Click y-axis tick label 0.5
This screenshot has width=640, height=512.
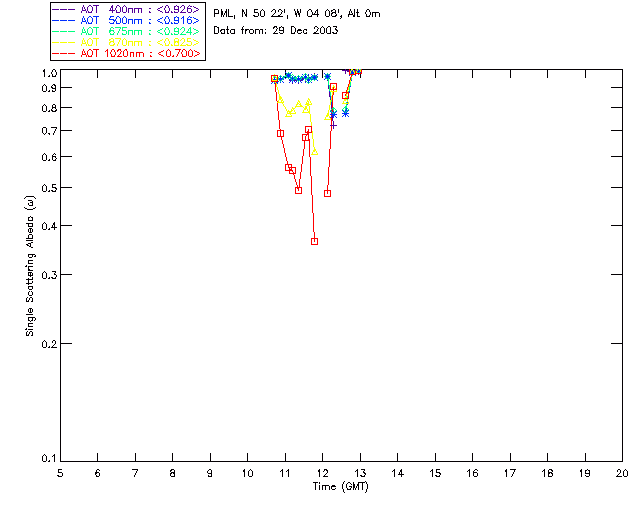[x=49, y=188]
